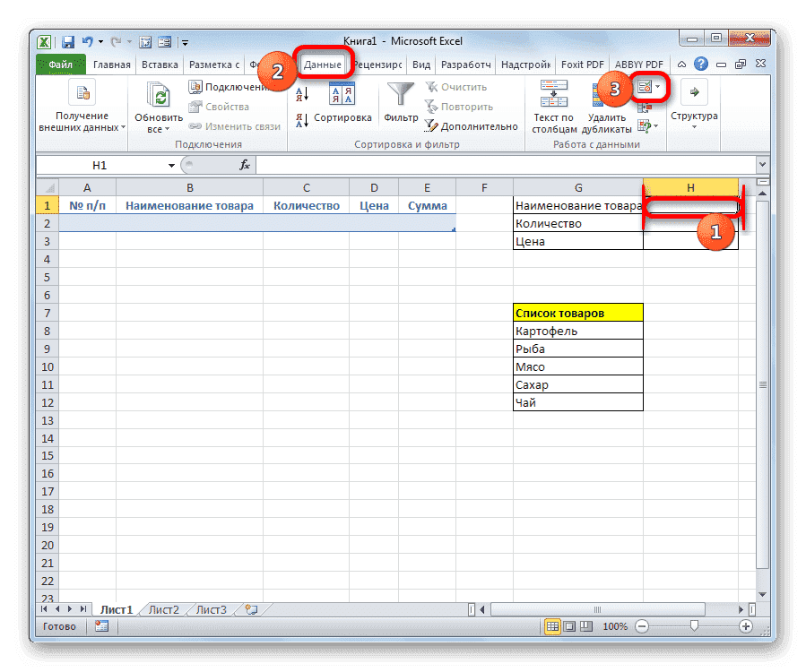This screenshot has height=672, width=806.
Task: Open the Данные ribbon tab
Action: point(324,64)
